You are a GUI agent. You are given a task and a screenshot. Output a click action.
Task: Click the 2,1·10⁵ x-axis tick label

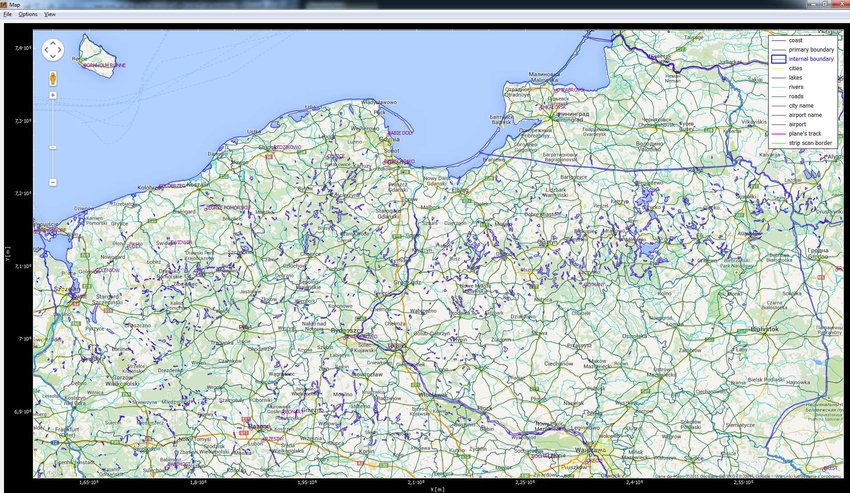click(415, 482)
